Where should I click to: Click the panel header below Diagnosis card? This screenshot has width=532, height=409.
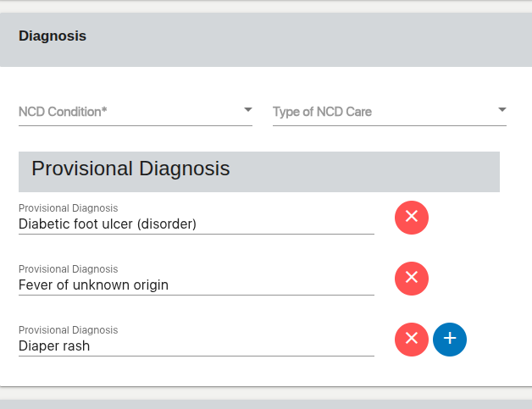[266, 404]
